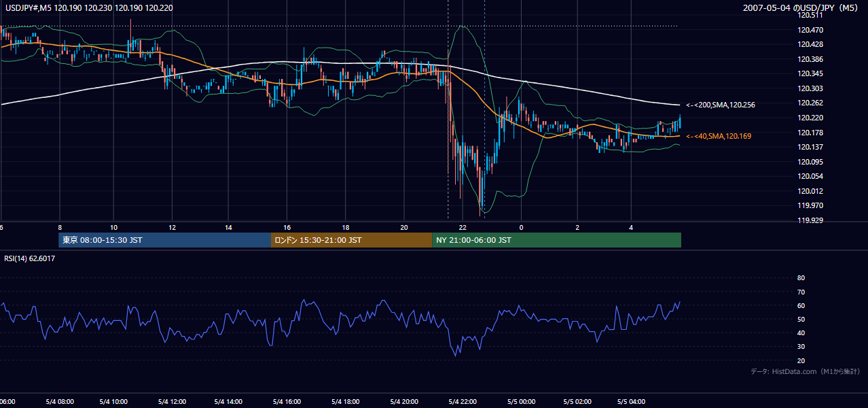
Task: Click the 120.178 price axis label
Action: click(810, 133)
